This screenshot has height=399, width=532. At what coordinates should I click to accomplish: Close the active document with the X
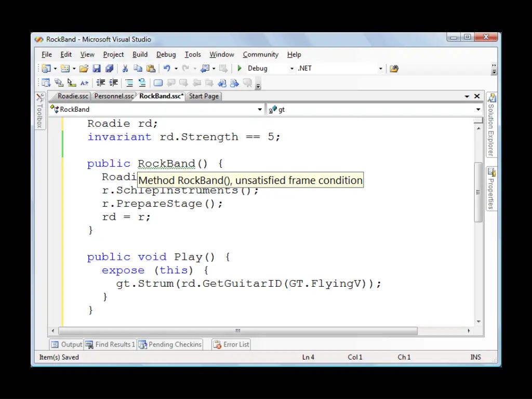pyautogui.click(x=477, y=96)
